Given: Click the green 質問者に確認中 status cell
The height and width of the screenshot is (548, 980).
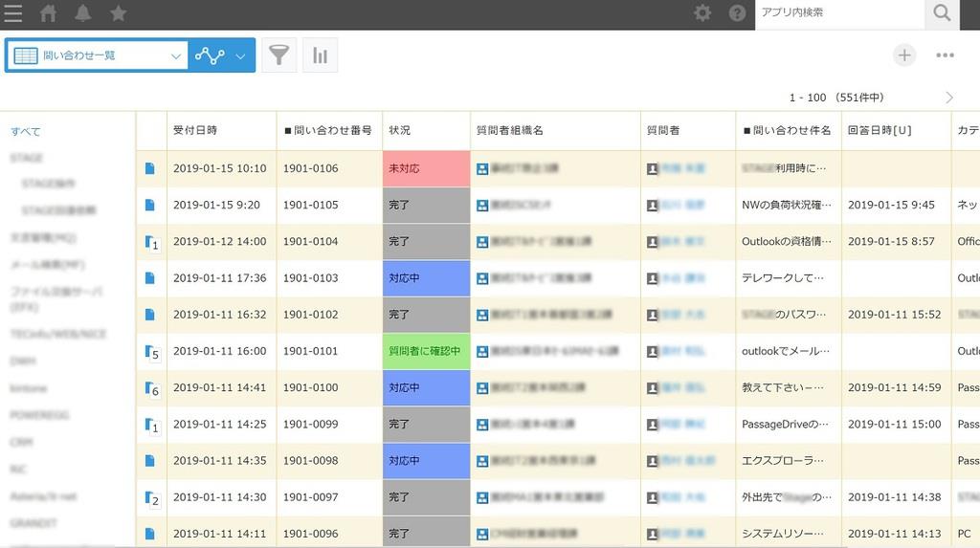Looking at the screenshot, I should coord(426,351).
